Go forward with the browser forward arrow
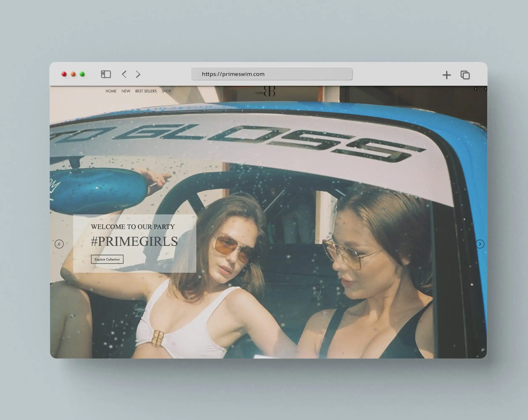 [x=138, y=74]
